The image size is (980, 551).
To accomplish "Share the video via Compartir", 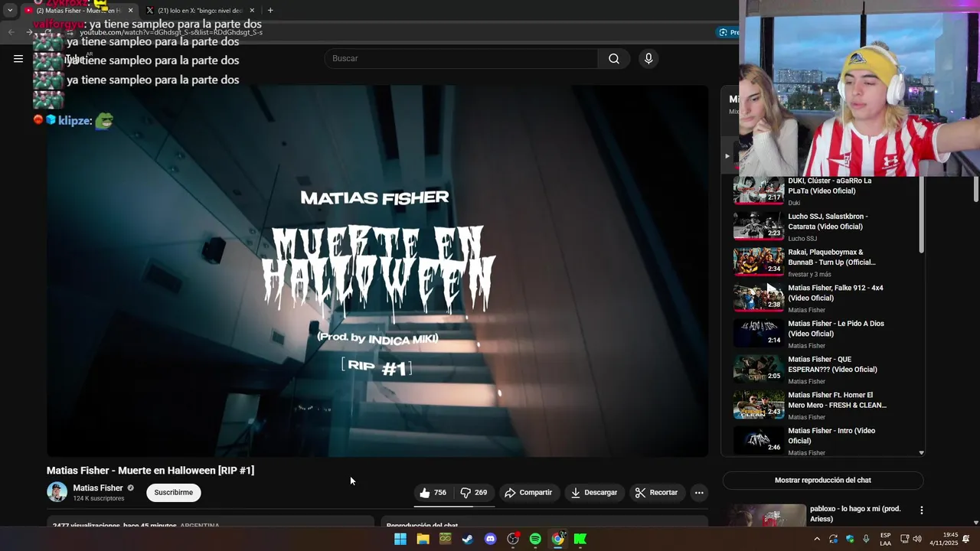I will 528,493.
